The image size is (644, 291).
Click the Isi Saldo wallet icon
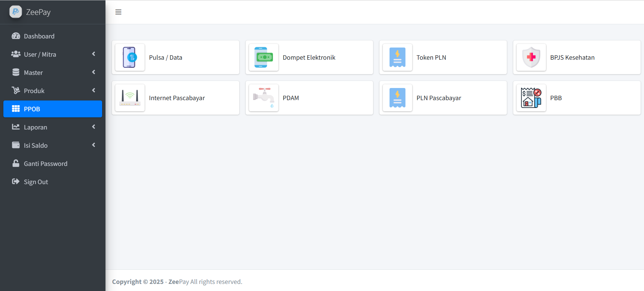(x=16, y=145)
